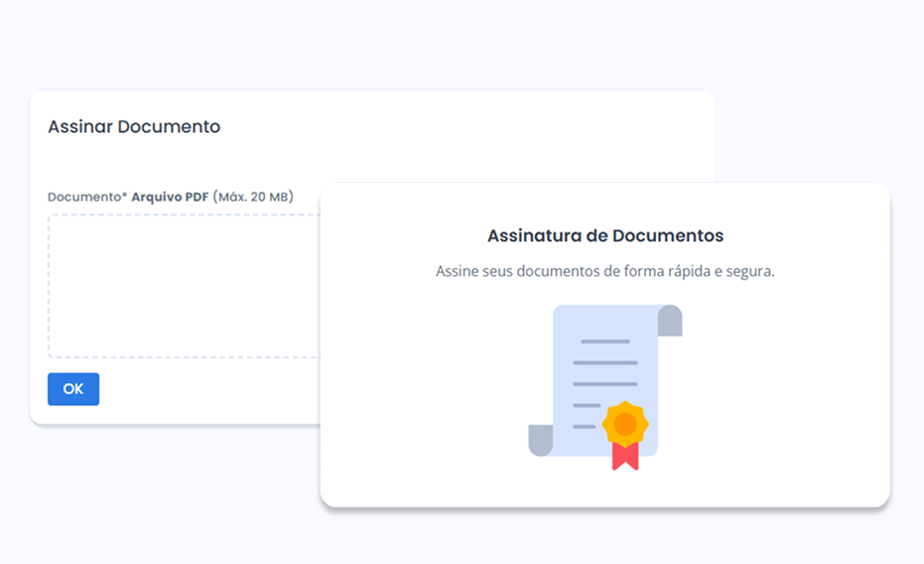Select the "Assinatura de Documentos" title
Image resolution: width=924 pixels, height=564 pixels.
tap(605, 236)
